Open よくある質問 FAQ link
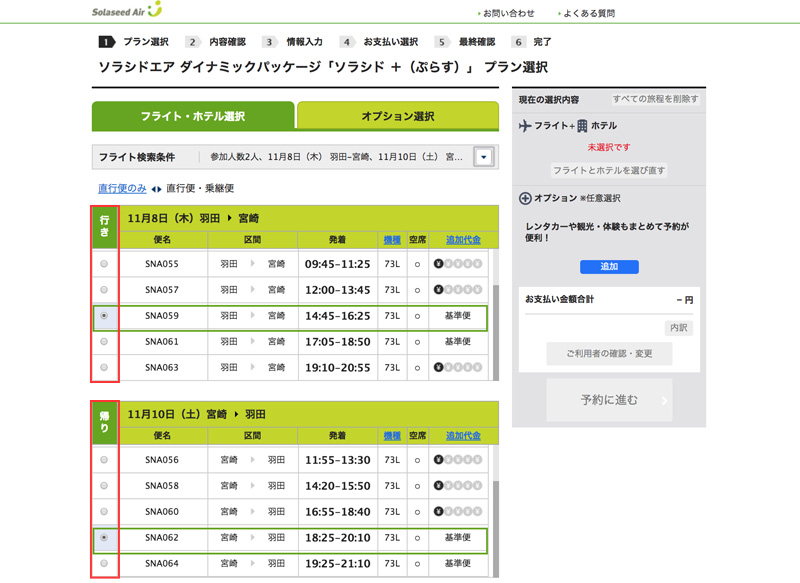 pyautogui.click(x=588, y=13)
